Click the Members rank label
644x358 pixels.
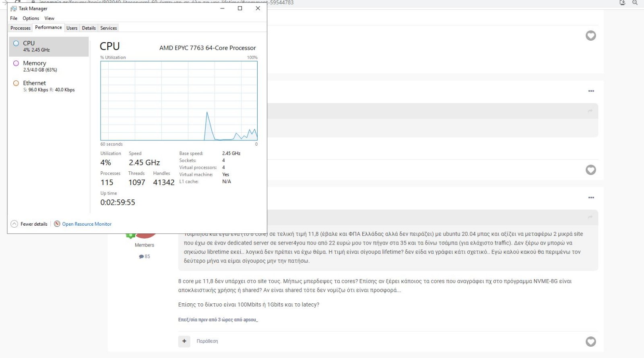pyautogui.click(x=144, y=245)
